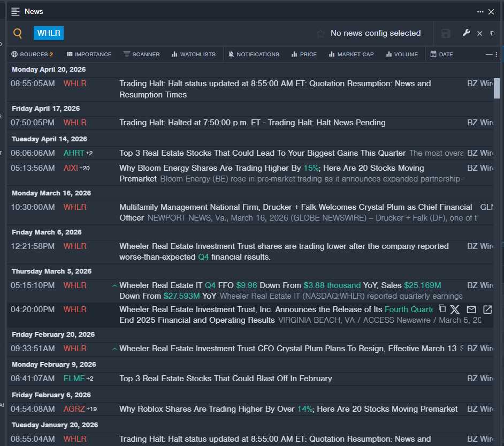Email the hovered news story
504x446 pixels.
(471, 309)
